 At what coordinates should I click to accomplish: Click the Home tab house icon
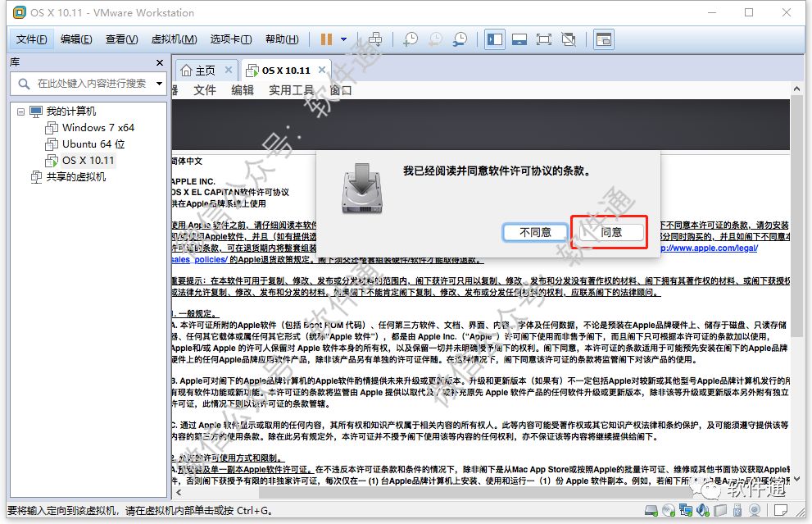[187, 71]
